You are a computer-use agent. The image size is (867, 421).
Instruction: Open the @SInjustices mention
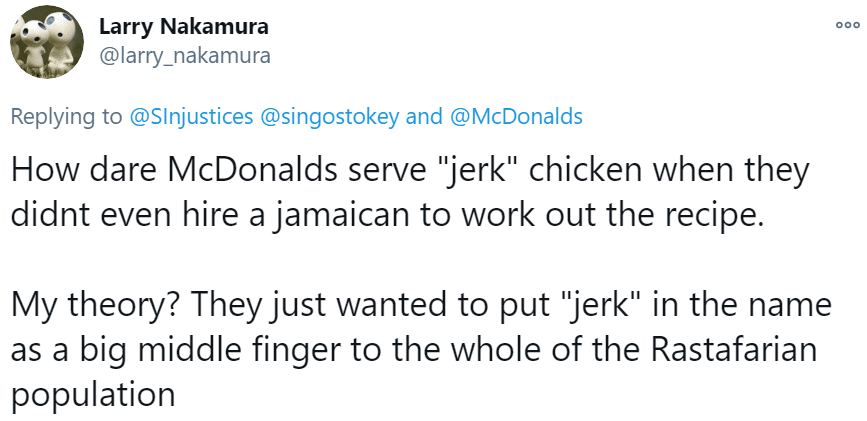[x=191, y=116]
